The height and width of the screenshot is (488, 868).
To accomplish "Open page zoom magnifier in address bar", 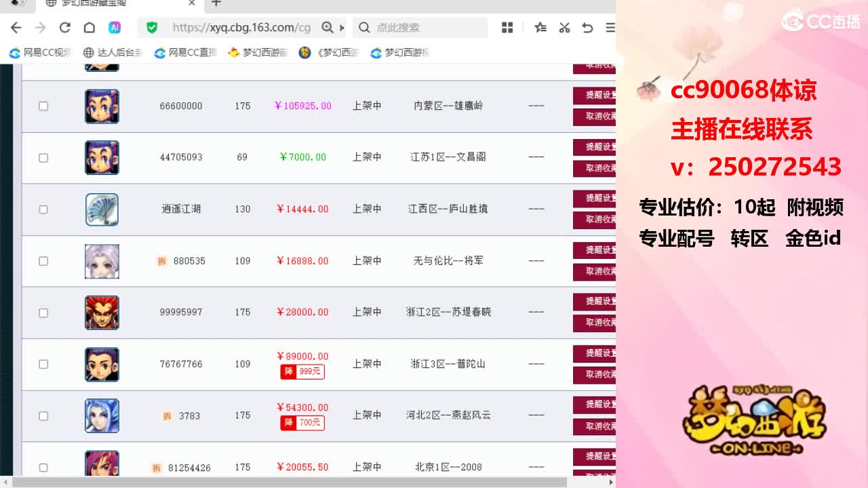I will [328, 28].
